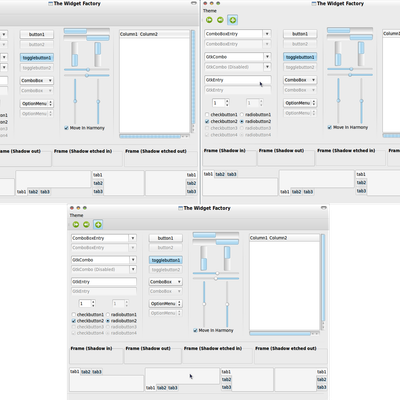Click the window icon beside the bottom window's title
The image size is (400, 400).
coord(180,208)
